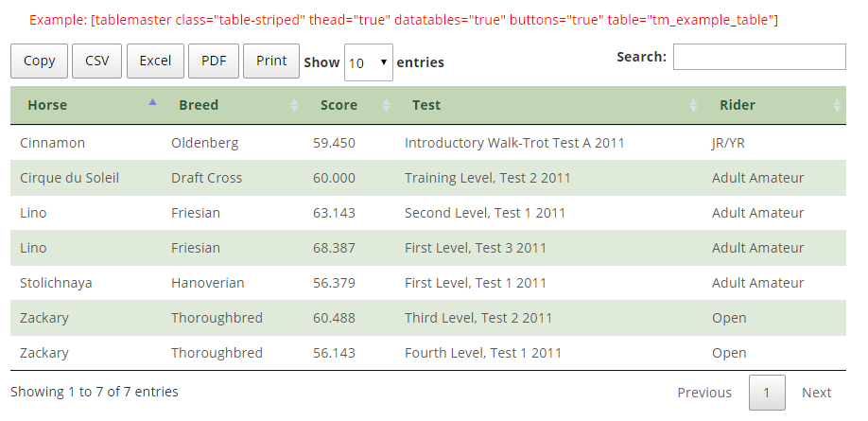Click the Rider column sort arrows icon
The width and height of the screenshot is (868, 421).
pyautogui.click(x=837, y=105)
